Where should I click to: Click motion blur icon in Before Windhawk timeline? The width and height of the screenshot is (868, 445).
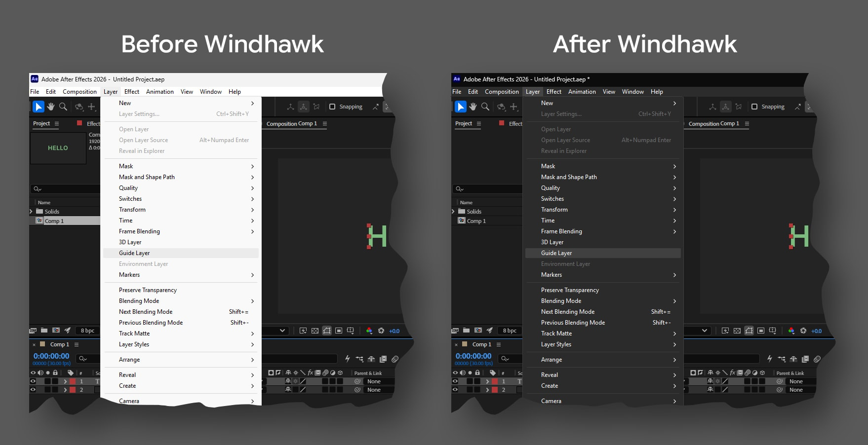pos(395,359)
